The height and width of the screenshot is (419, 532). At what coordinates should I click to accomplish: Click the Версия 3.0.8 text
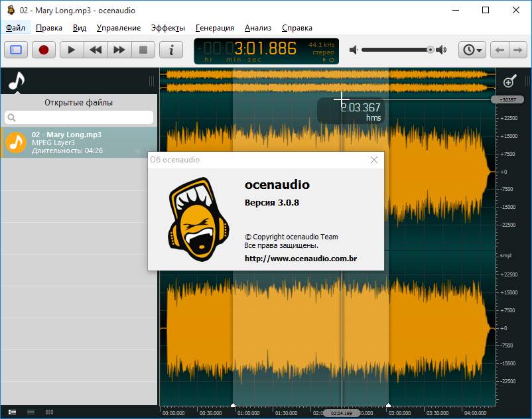pos(272,203)
